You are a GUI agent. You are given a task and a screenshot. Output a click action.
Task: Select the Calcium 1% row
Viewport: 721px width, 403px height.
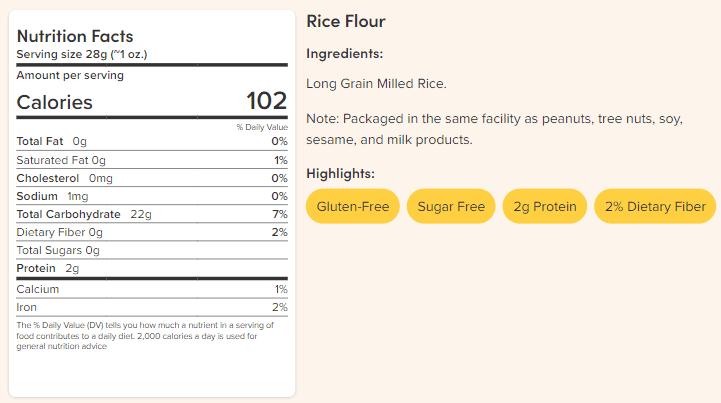pos(152,289)
